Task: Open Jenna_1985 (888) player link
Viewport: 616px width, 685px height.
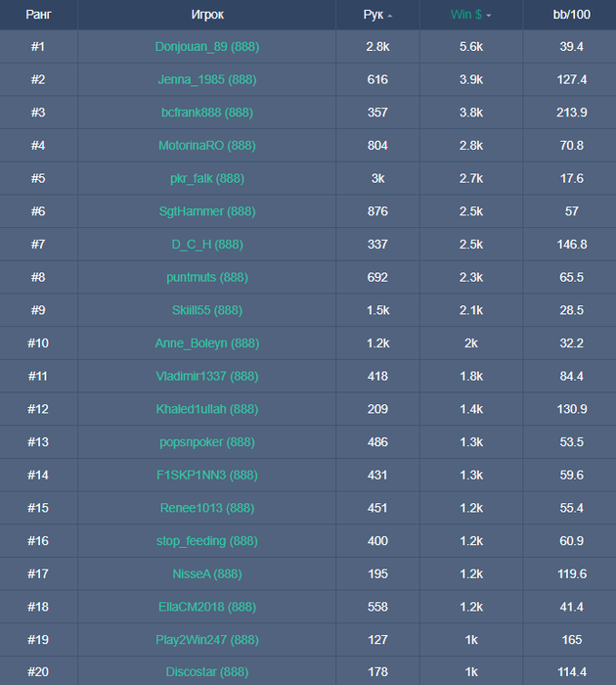Action: coord(207,79)
